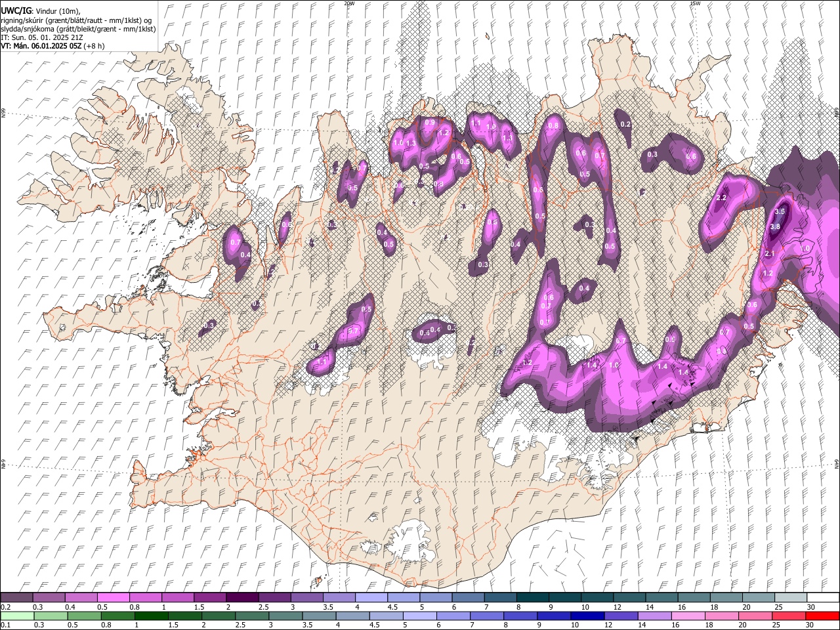The height and width of the screenshot is (630, 840).
Task: Click the 0.9 value in the northern snow cell
Action: 430,123
